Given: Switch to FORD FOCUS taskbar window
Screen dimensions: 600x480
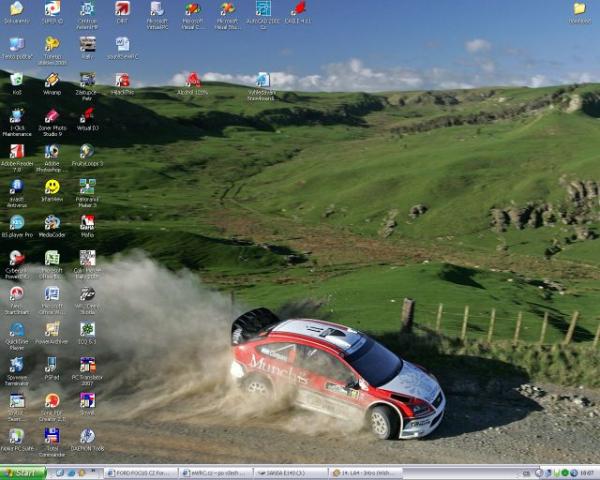Looking at the screenshot, I should pos(139,473).
